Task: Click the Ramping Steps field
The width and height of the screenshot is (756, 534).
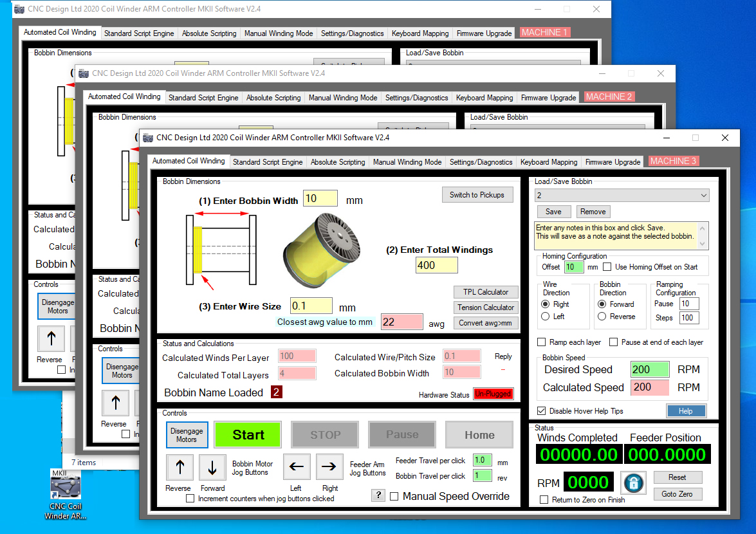Action: click(689, 318)
